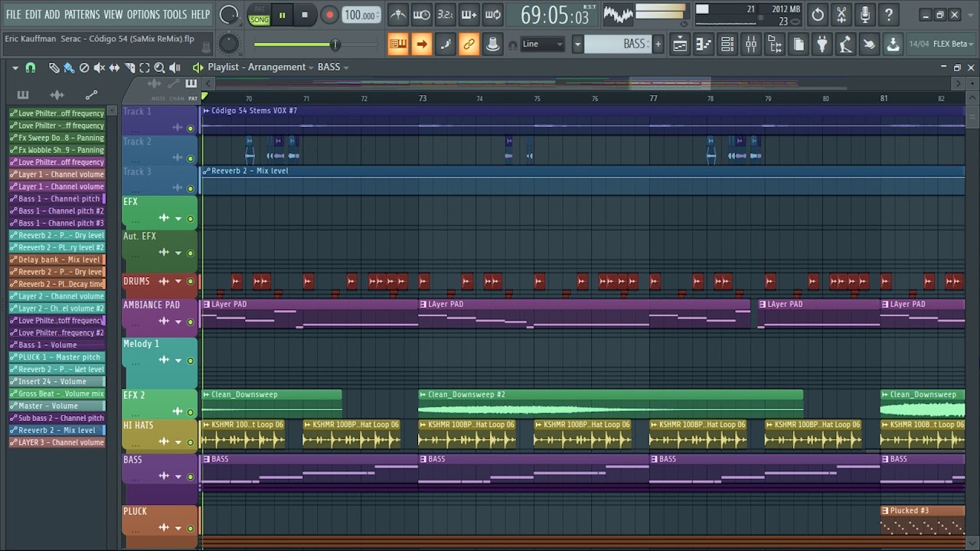The width and height of the screenshot is (980, 551).
Task: Toggle the metronome icon
Action: [398, 15]
